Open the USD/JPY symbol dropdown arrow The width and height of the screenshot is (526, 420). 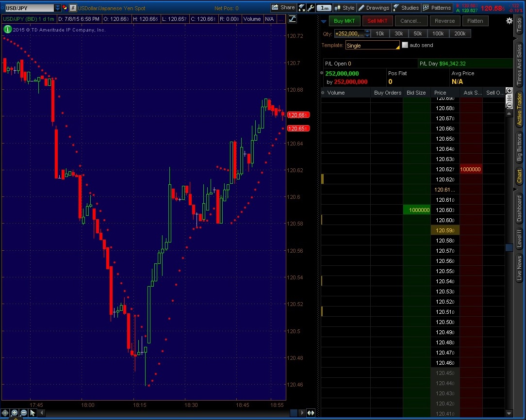[x=57, y=8]
